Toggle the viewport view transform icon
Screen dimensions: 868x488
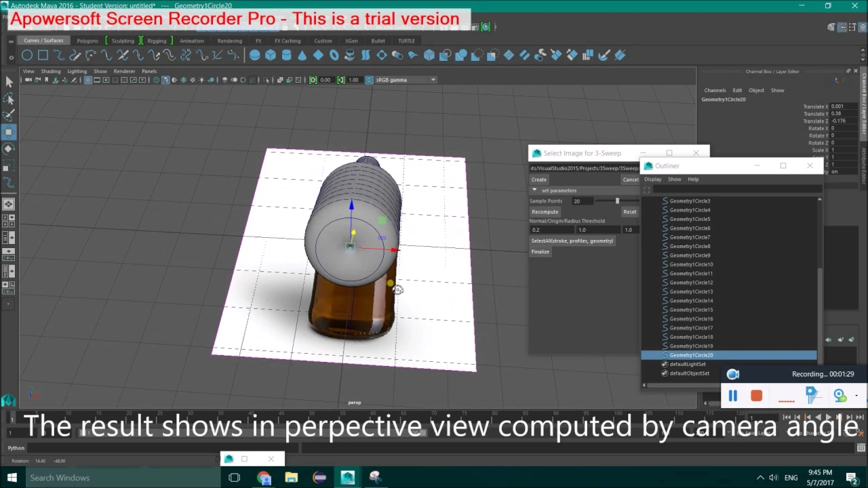[x=369, y=80]
